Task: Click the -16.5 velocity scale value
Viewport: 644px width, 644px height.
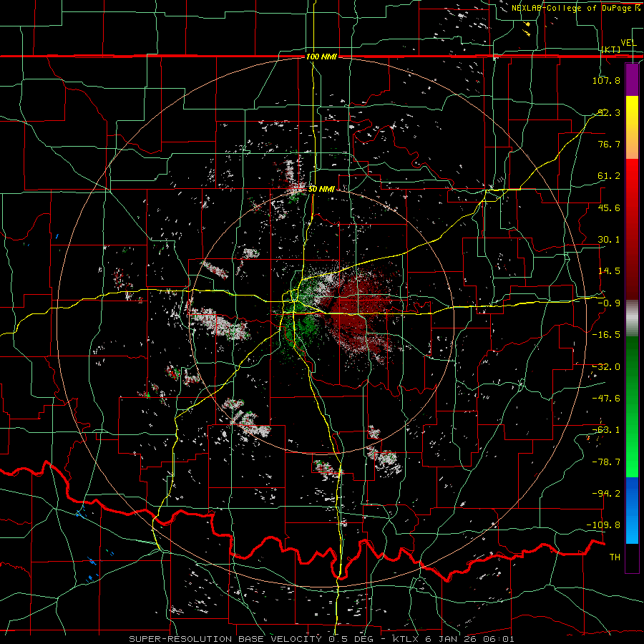Action: (606, 335)
